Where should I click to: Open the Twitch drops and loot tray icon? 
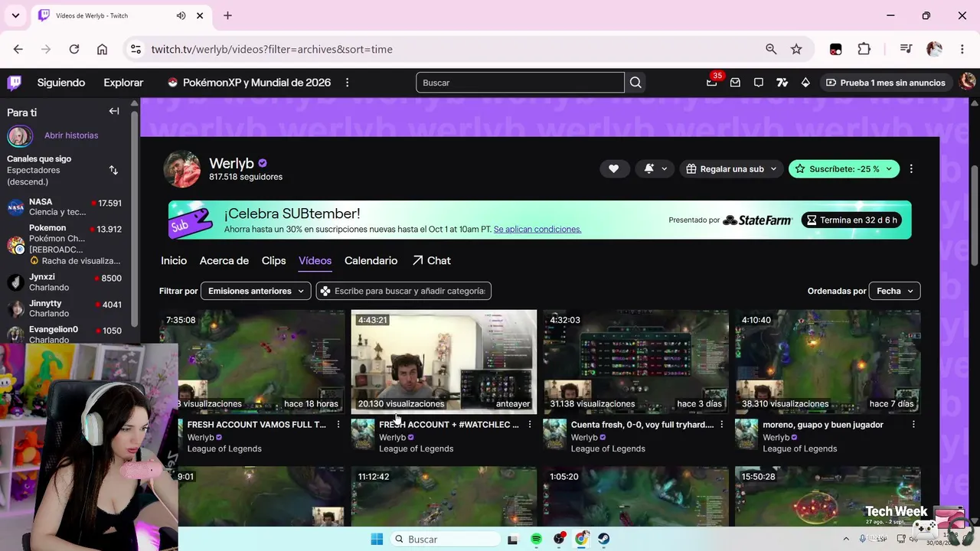(735, 82)
